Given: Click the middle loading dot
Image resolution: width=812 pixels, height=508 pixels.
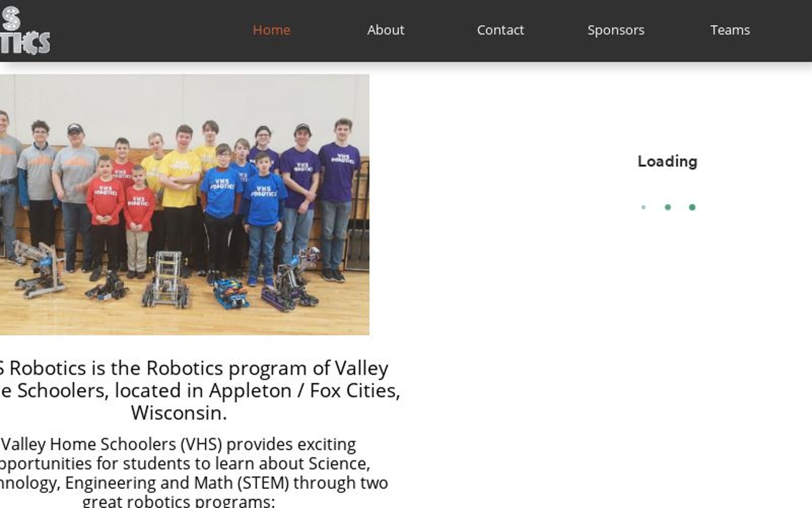Looking at the screenshot, I should click(x=668, y=207).
